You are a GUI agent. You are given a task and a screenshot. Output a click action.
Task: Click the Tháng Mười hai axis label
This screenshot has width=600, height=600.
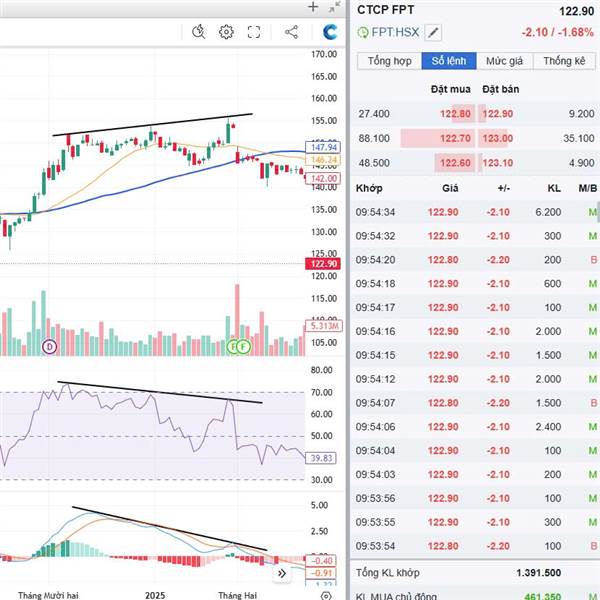pyautogui.click(x=48, y=595)
